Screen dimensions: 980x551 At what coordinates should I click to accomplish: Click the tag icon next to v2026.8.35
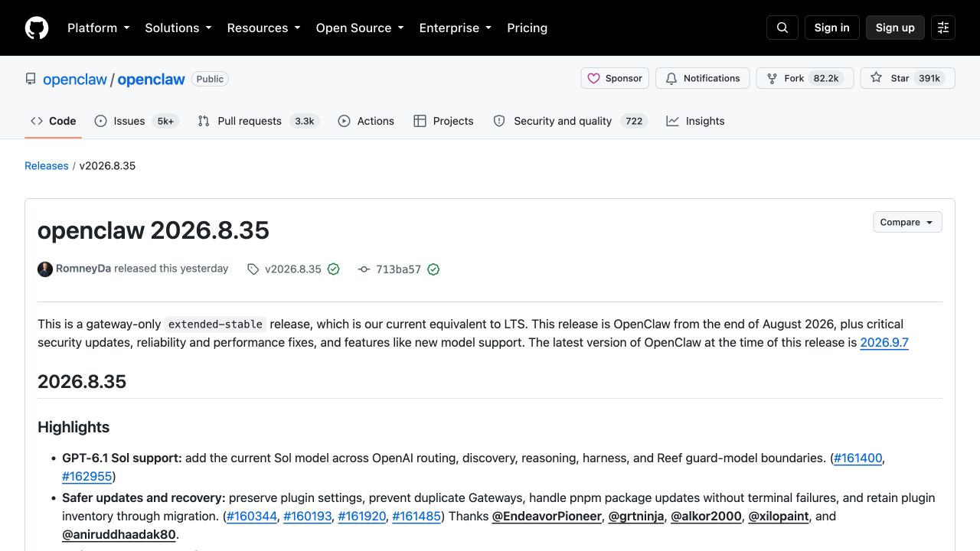[x=253, y=269]
